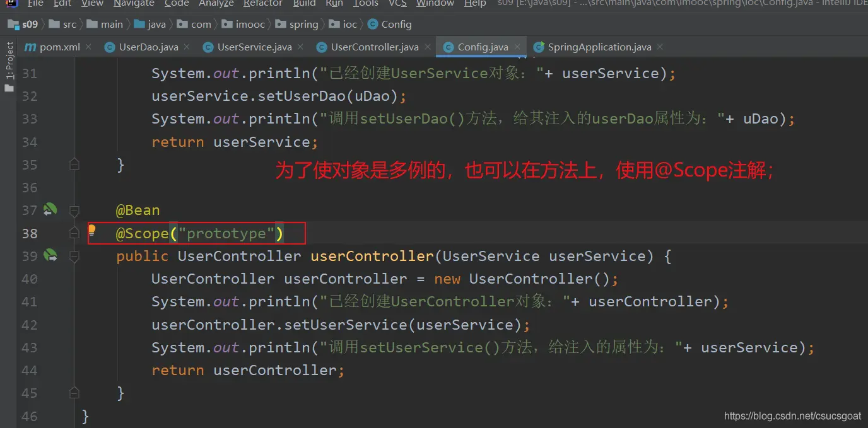Open the src breadcrumb folder

[x=62, y=25]
